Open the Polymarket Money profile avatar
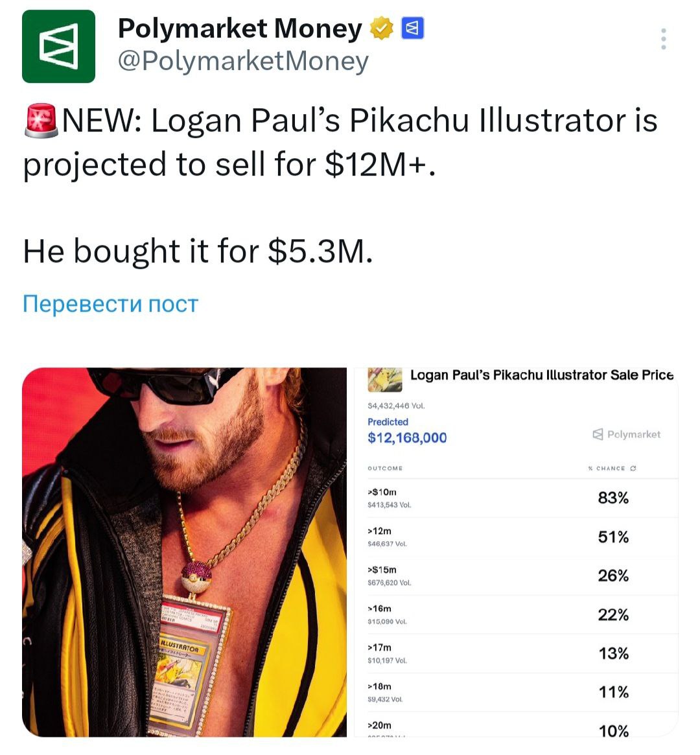This screenshot has width=700, height=755. (58, 47)
